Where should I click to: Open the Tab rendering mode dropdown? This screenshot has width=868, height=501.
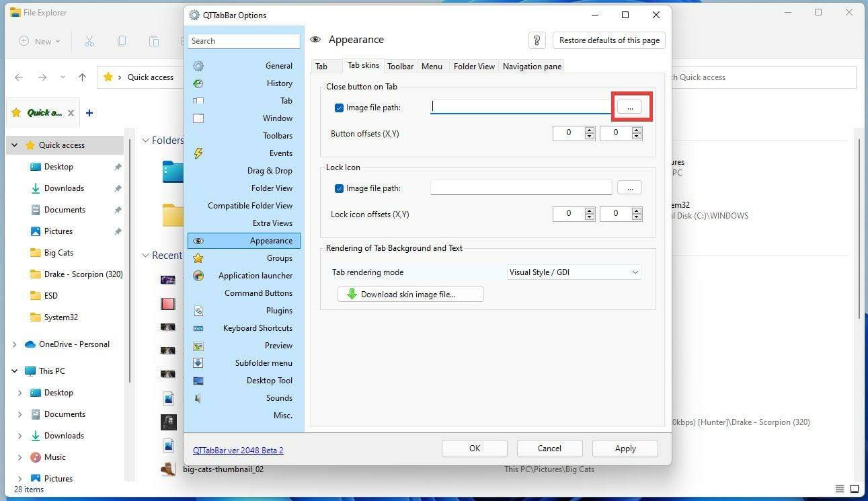click(633, 272)
